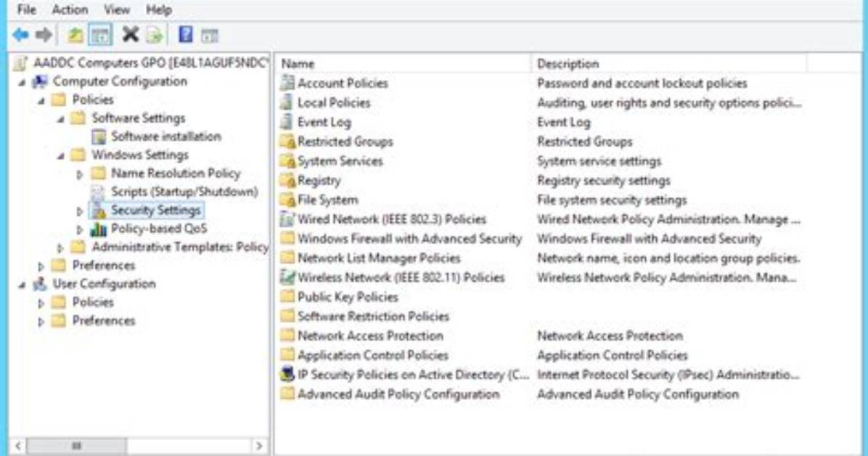Expand Policies under User Configuration
Viewport: 868px width, 456px height.
pyautogui.click(x=41, y=303)
